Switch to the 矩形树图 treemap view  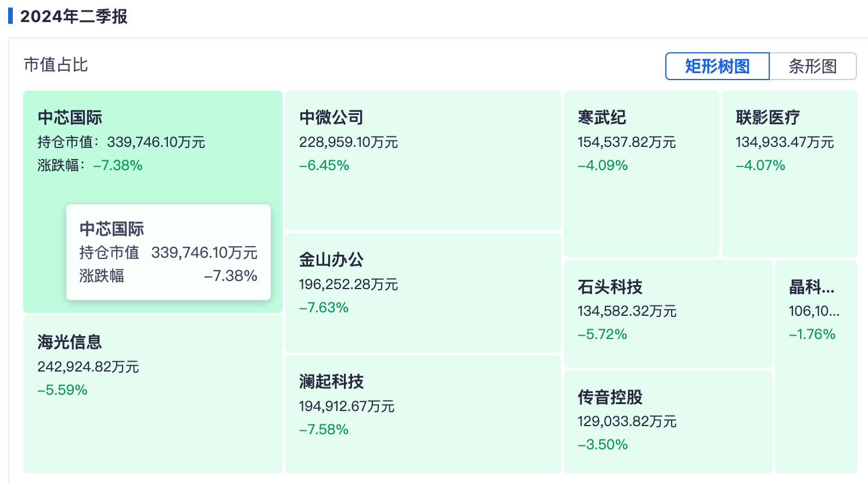point(717,66)
